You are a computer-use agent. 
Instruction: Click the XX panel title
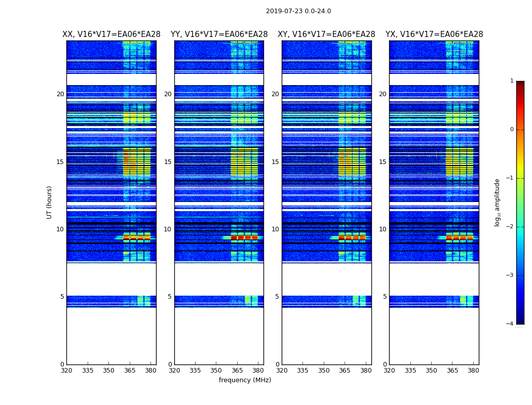pos(111,34)
